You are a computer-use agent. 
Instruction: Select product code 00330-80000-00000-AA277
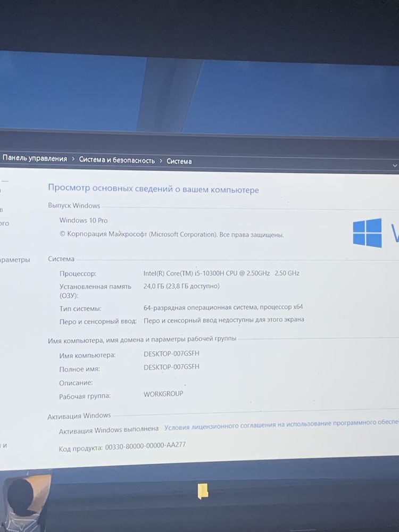(145, 445)
